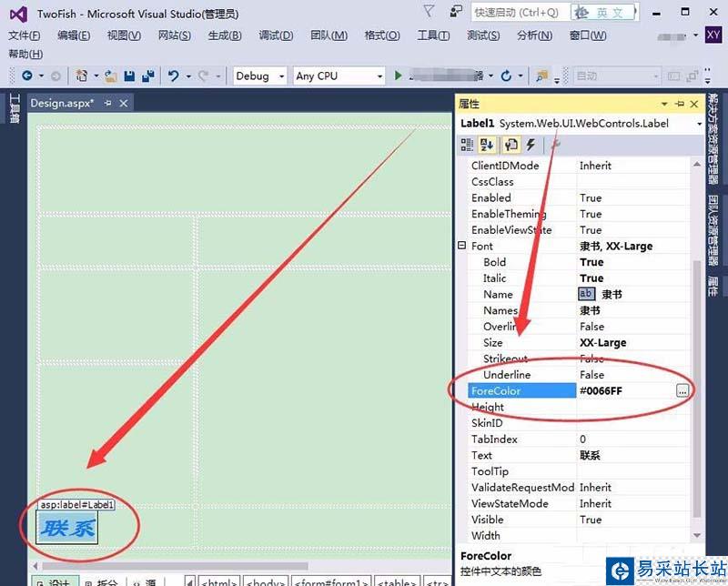The height and width of the screenshot is (586, 728).
Task: Select the 联系 label in the designer
Action: click(67, 528)
